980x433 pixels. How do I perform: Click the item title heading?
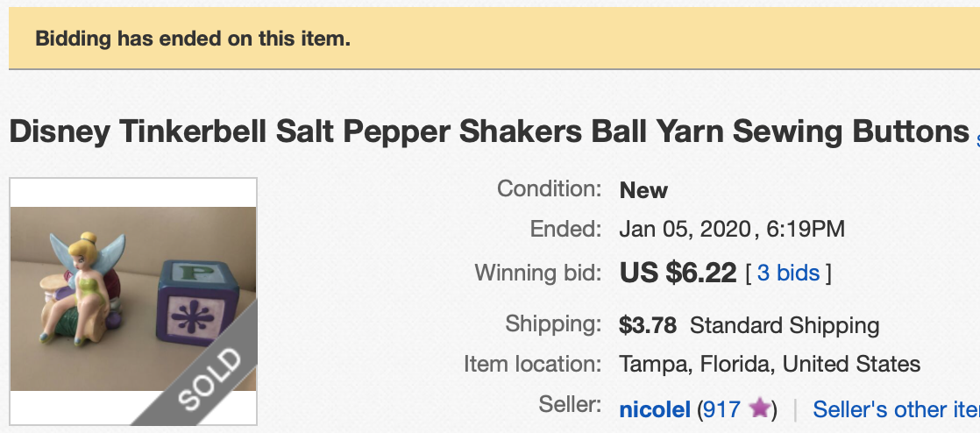488,131
